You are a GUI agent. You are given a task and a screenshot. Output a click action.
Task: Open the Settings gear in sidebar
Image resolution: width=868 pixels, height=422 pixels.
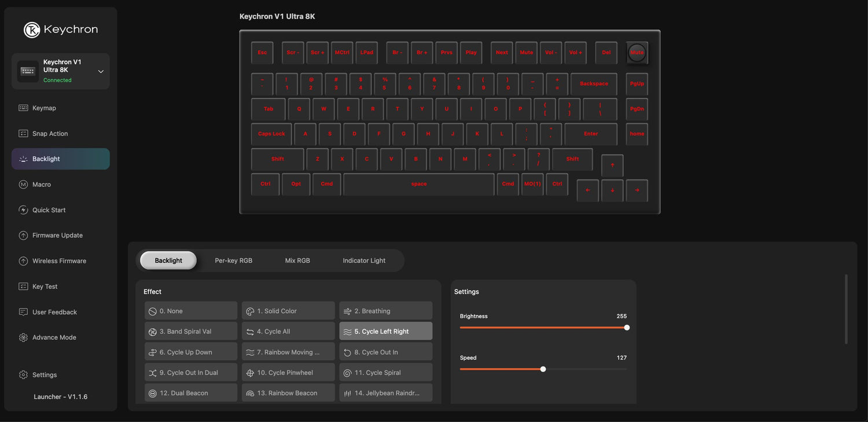coord(23,375)
